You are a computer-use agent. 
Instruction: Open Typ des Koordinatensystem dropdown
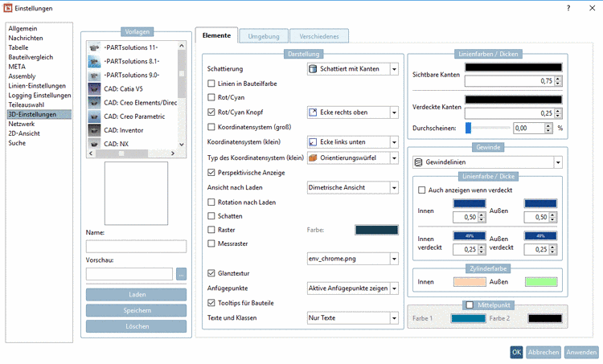coord(353,158)
